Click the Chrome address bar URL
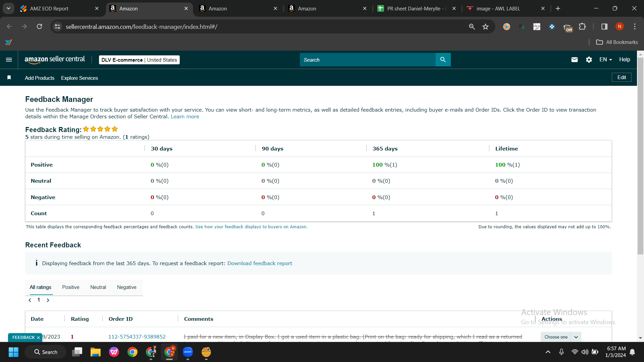Image resolution: width=644 pixels, height=362 pixels. click(x=142, y=27)
